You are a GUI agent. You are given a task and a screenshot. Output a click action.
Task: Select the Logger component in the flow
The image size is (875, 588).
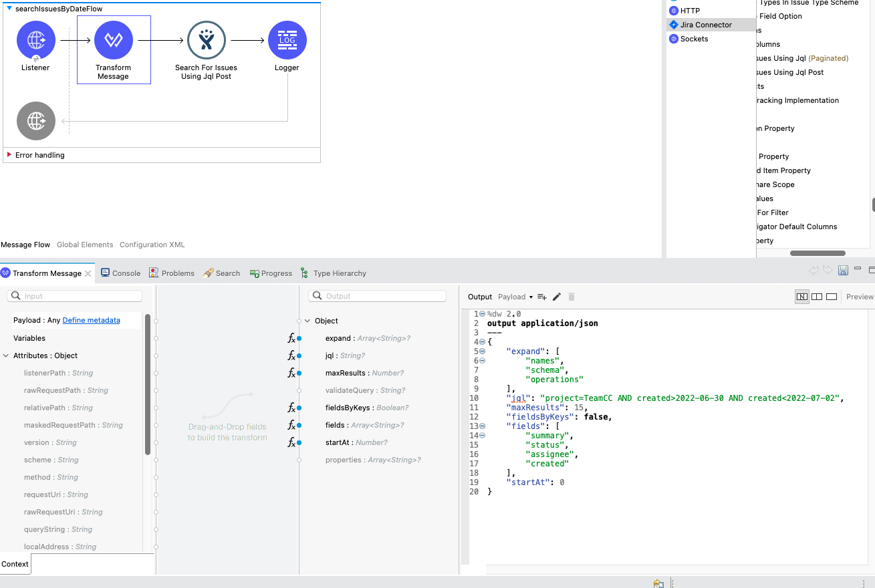[287, 41]
